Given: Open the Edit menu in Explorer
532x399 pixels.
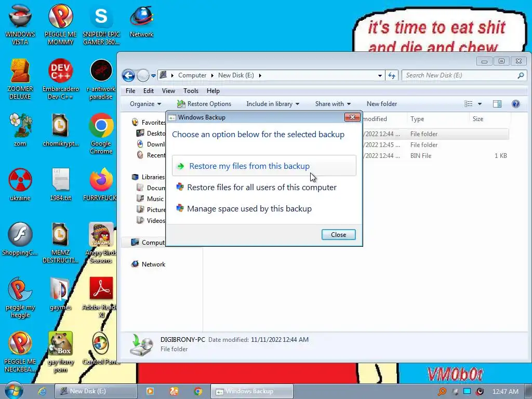Looking at the screenshot, I should (148, 90).
